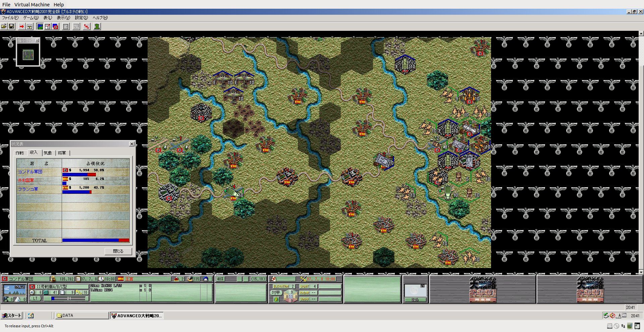Click the unit fuel gauge bar showing 21
The height and width of the screenshot is (332, 644).
coord(68,298)
